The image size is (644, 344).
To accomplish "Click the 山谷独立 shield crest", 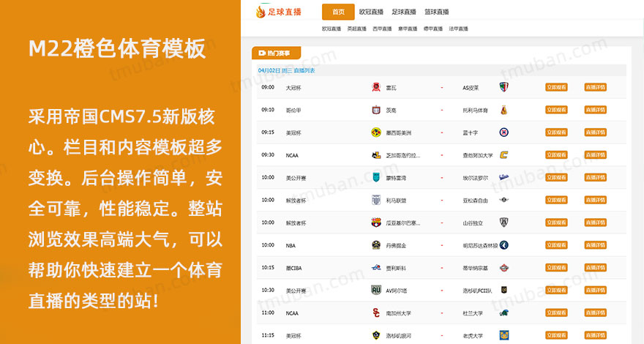I will click(x=504, y=223).
